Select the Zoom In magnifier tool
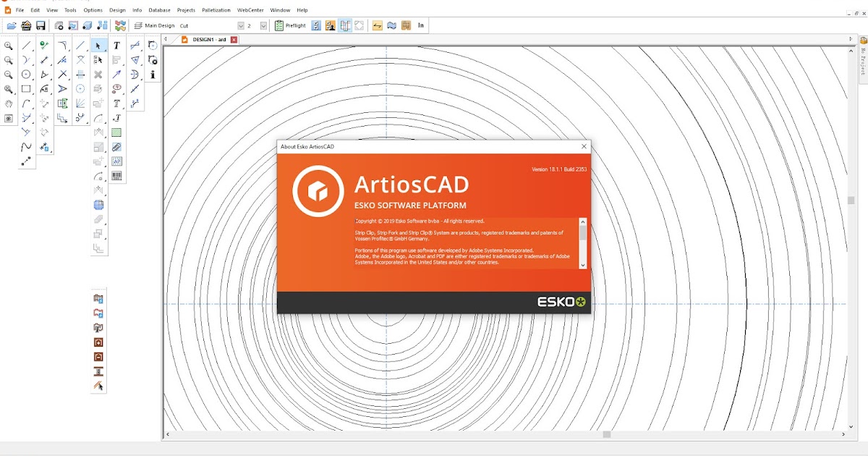The image size is (868, 456). [9, 46]
